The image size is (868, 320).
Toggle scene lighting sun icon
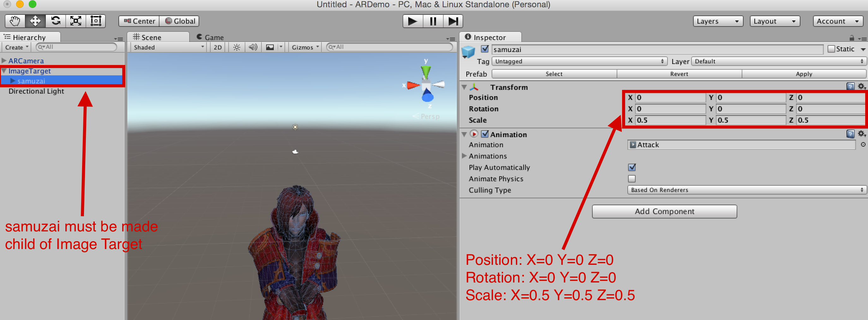(x=236, y=47)
